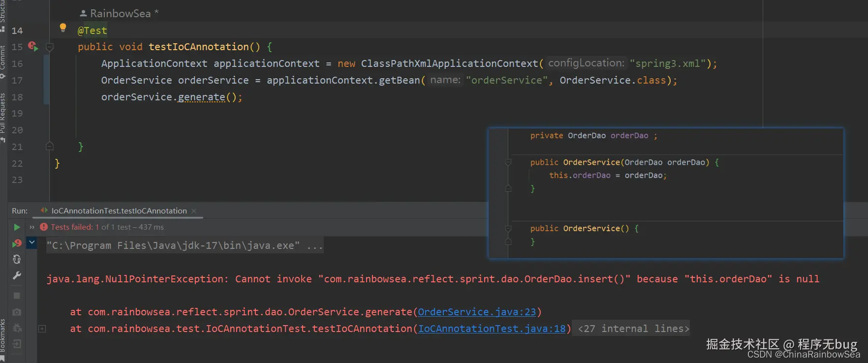Click ClassPathXmlApplicationContext constructor name

450,63
